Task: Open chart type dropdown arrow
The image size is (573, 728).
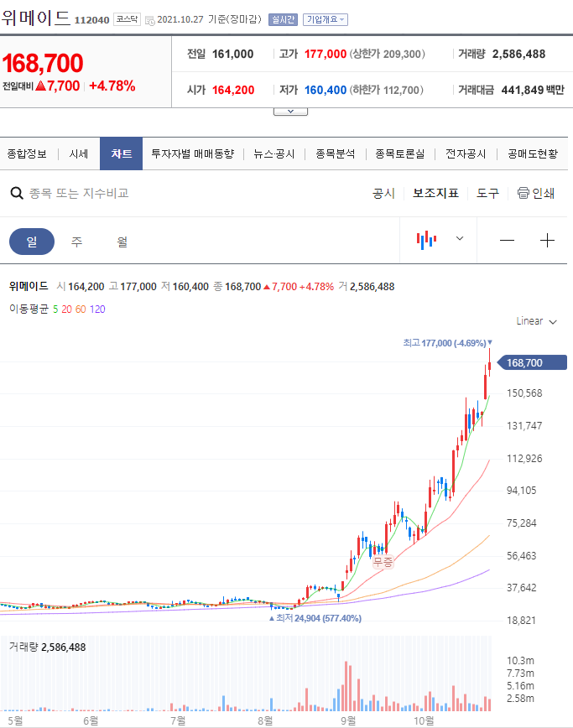Action: click(x=460, y=239)
